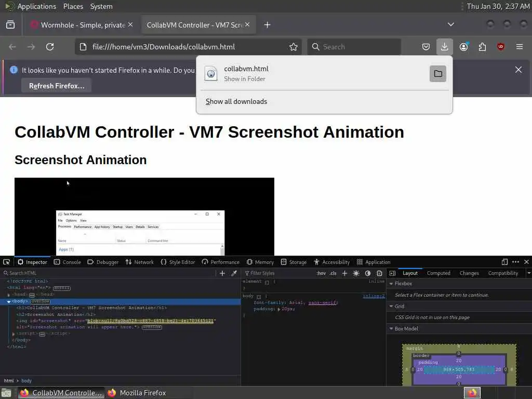Screen dimensions: 532x399
Task: Activate the DevTools element picker icon
Action: tap(6, 262)
